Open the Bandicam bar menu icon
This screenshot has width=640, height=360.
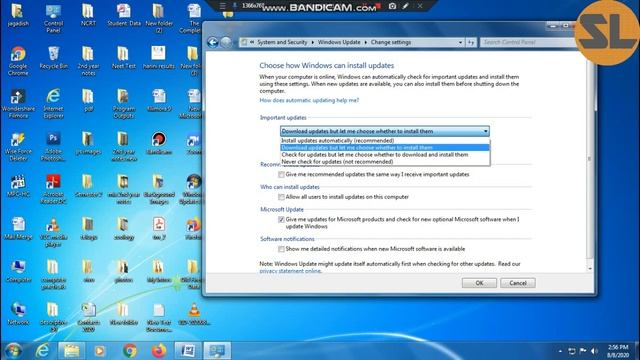(222, 6)
